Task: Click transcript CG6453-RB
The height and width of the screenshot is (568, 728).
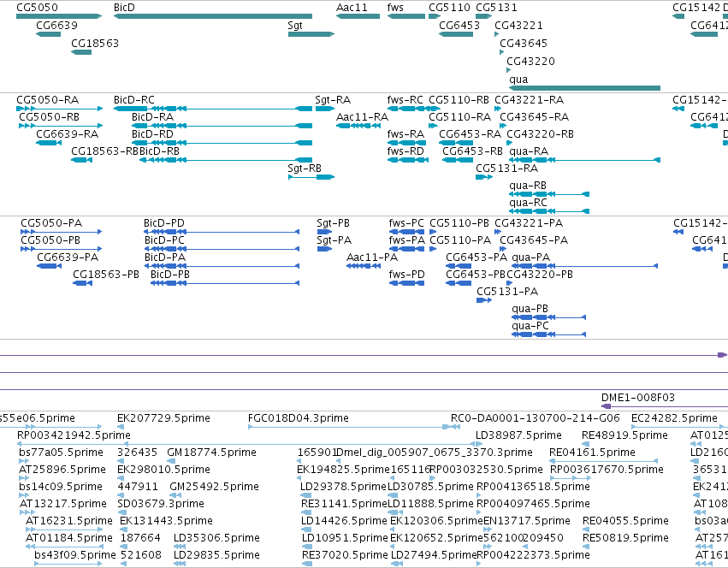Action: pos(458,160)
